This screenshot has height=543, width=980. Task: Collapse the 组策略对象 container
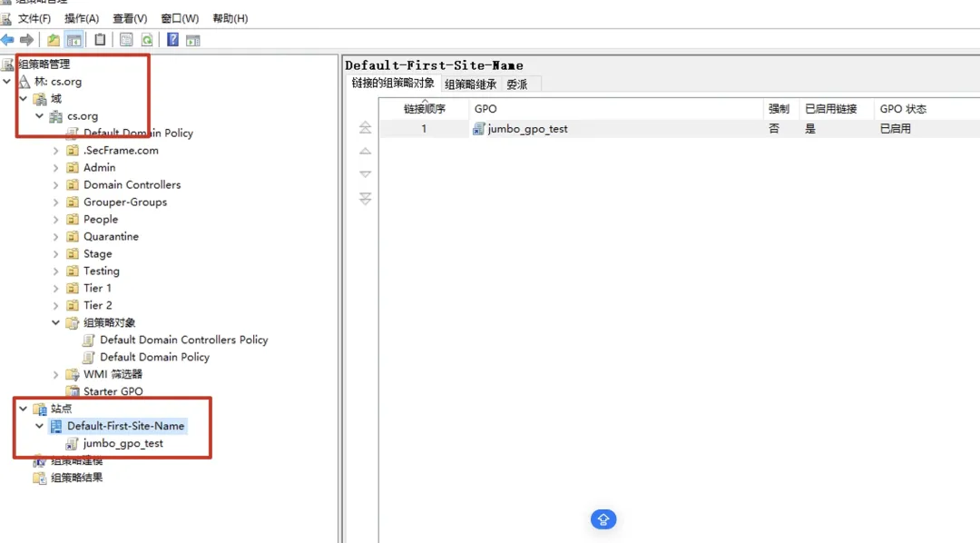[55, 322]
